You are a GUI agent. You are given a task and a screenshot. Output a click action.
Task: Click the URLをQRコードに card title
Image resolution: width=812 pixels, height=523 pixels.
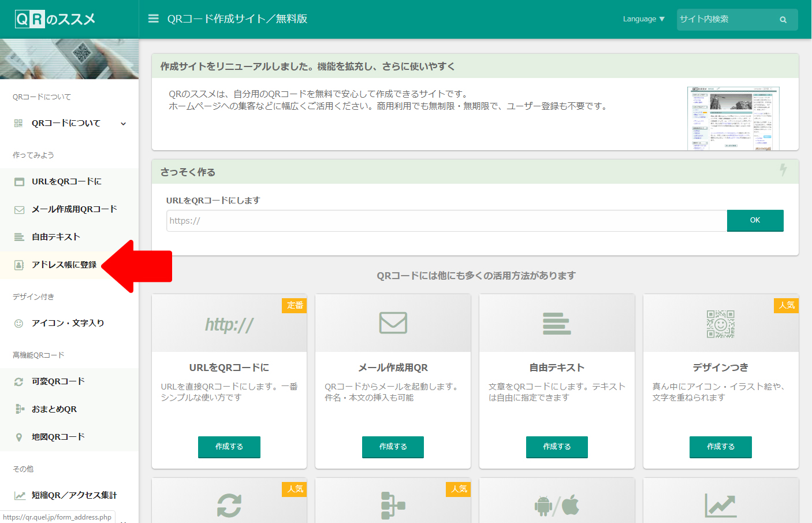[229, 368]
